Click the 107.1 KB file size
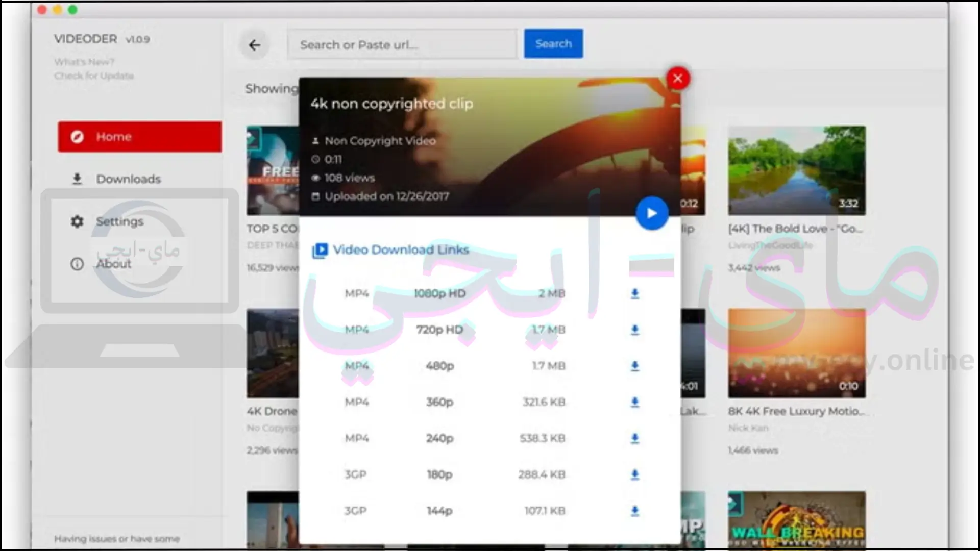Viewport: 980px width, 551px height. [x=545, y=511]
